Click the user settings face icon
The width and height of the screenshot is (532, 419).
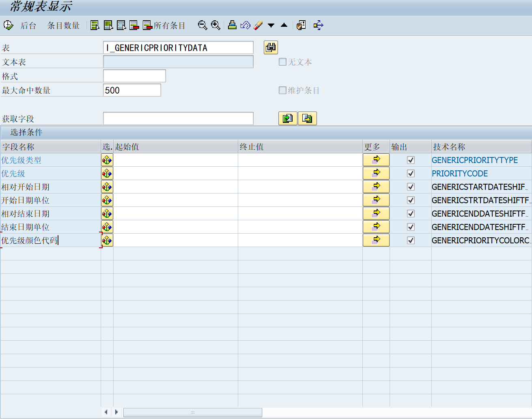(x=301, y=26)
